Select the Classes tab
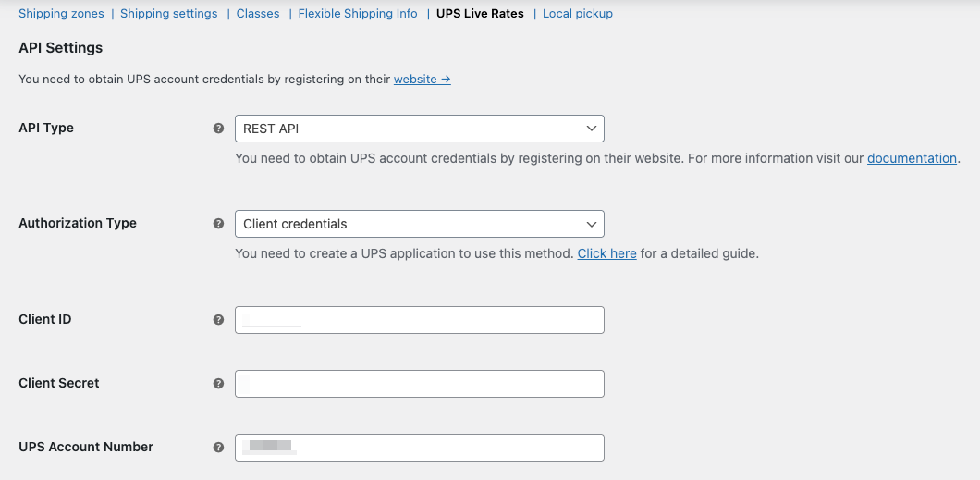 coord(257,13)
